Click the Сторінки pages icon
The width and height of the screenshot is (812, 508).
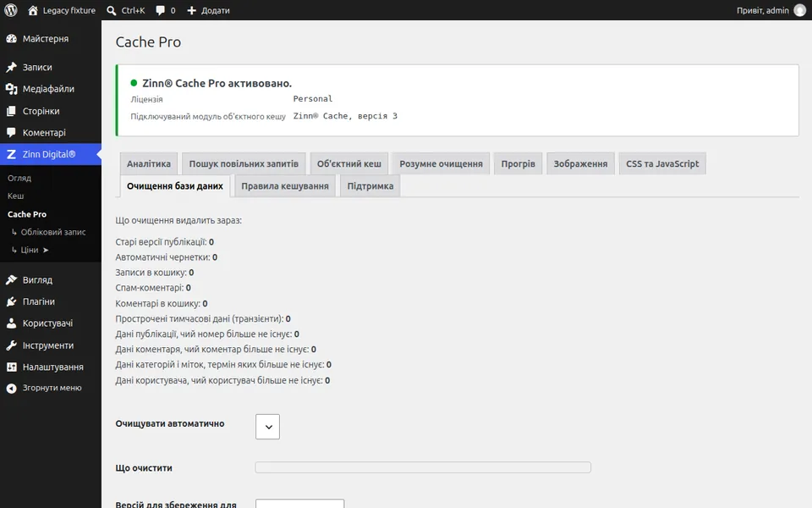pos(11,111)
